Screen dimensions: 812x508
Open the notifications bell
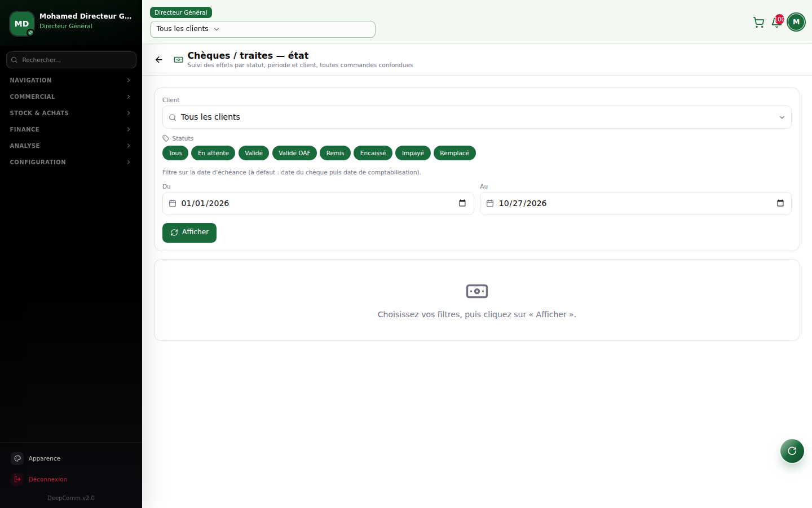(x=776, y=22)
